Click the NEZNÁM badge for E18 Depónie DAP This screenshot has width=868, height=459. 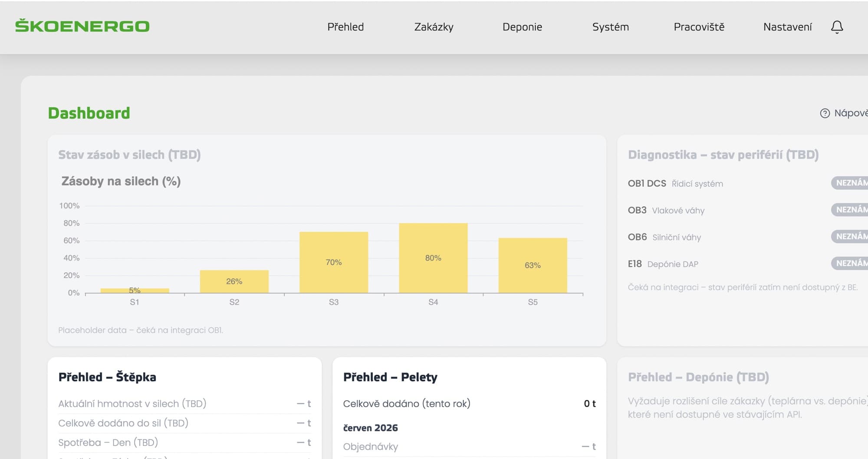click(849, 263)
